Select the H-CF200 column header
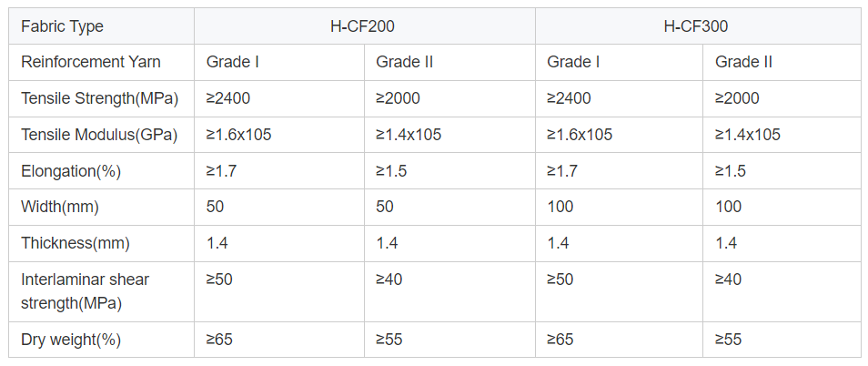This screenshot has width=868, height=366. click(x=364, y=26)
